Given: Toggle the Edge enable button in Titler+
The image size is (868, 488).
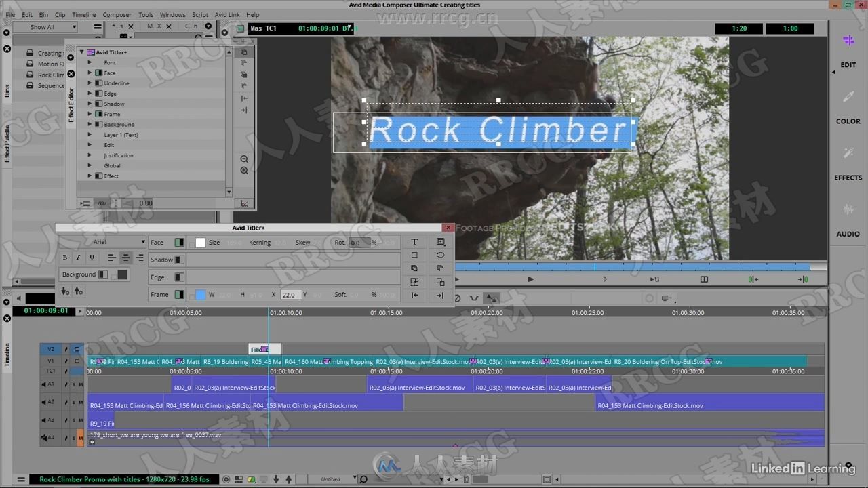Looking at the screenshot, I should coord(180,277).
